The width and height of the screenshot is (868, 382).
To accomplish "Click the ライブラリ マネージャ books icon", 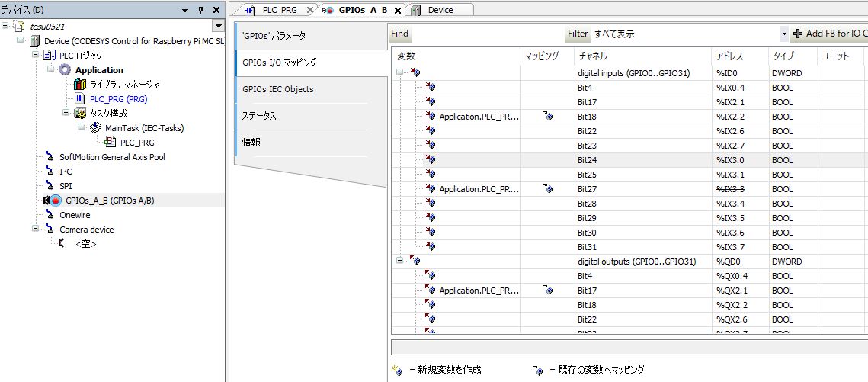I will click(80, 84).
